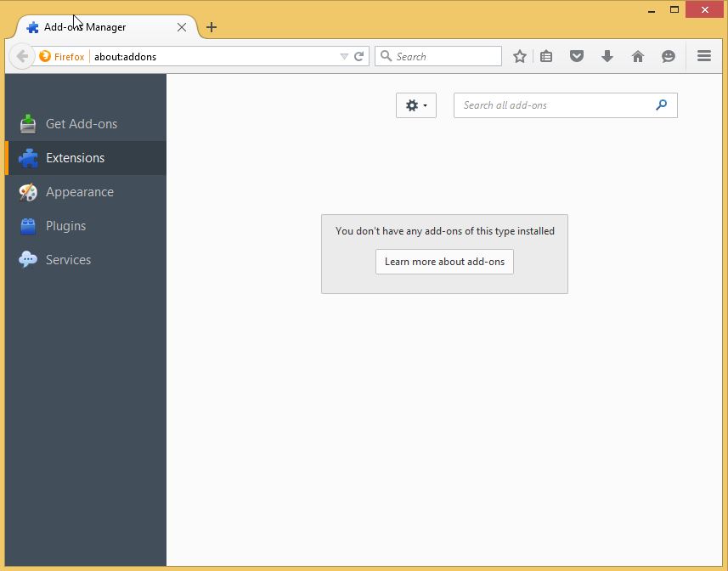
Task: Bookmark this page with the star icon
Action: click(x=519, y=56)
